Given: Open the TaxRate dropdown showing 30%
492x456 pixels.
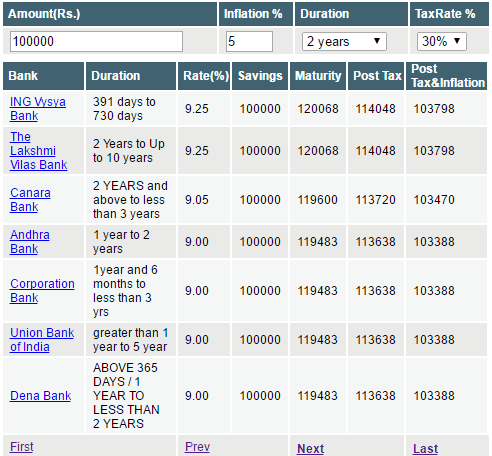Looking at the screenshot, I should pos(442,42).
